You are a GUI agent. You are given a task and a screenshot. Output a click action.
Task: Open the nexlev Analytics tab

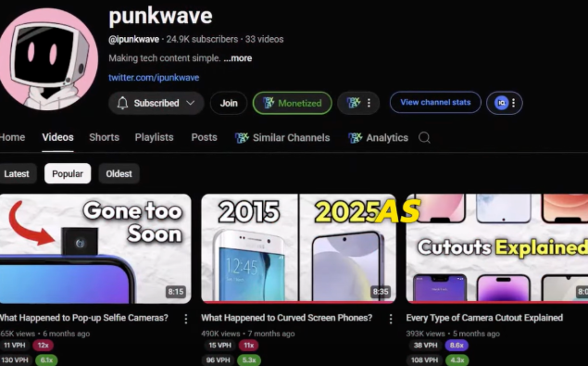point(378,138)
